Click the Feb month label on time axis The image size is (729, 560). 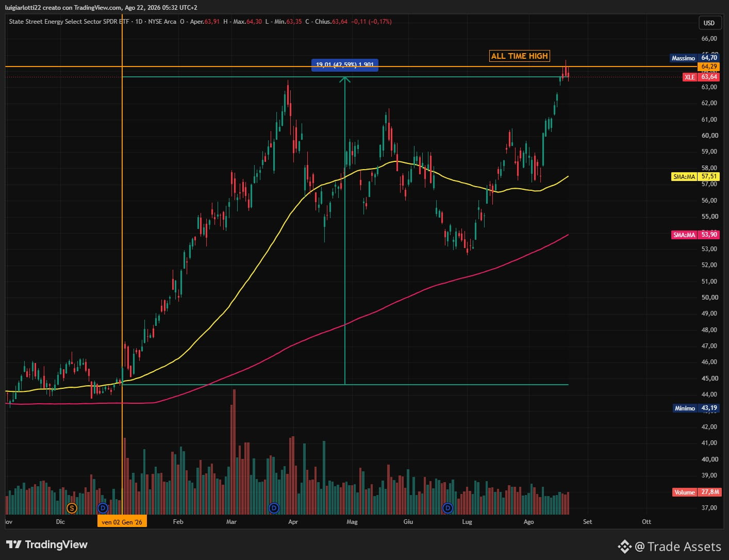[178, 522]
